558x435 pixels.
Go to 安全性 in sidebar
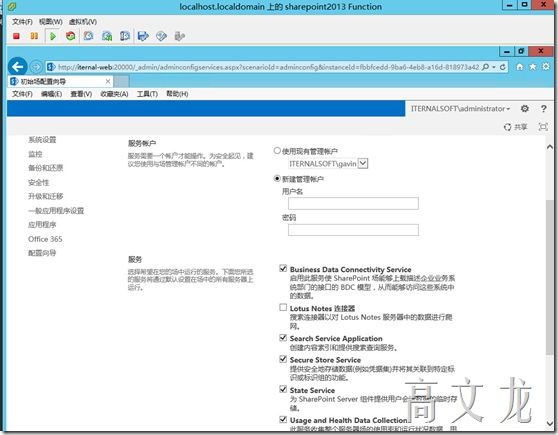click(38, 183)
